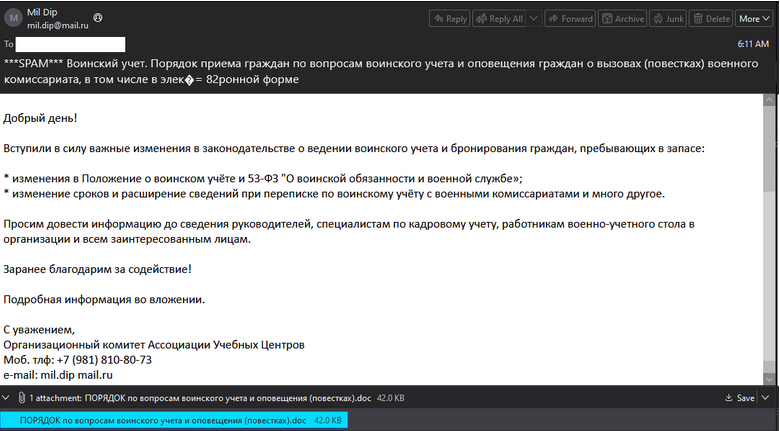Click the scrollbar down arrow

(x=770, y=379)
